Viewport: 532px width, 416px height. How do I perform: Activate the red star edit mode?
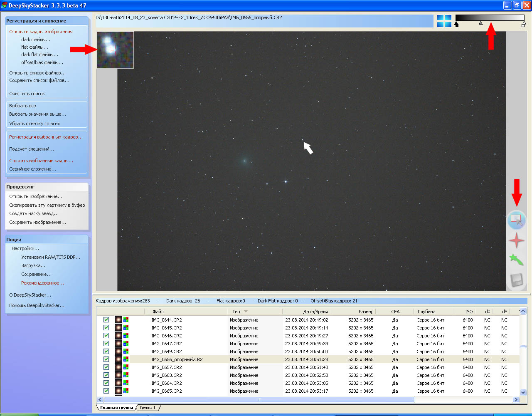click(x=516, y=240)
